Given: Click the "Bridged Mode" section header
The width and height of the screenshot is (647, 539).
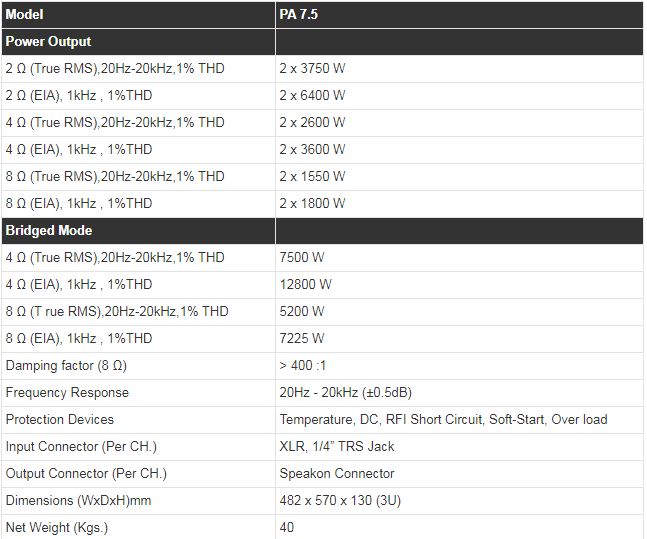Looking at the screenshot, I should 49,231.
